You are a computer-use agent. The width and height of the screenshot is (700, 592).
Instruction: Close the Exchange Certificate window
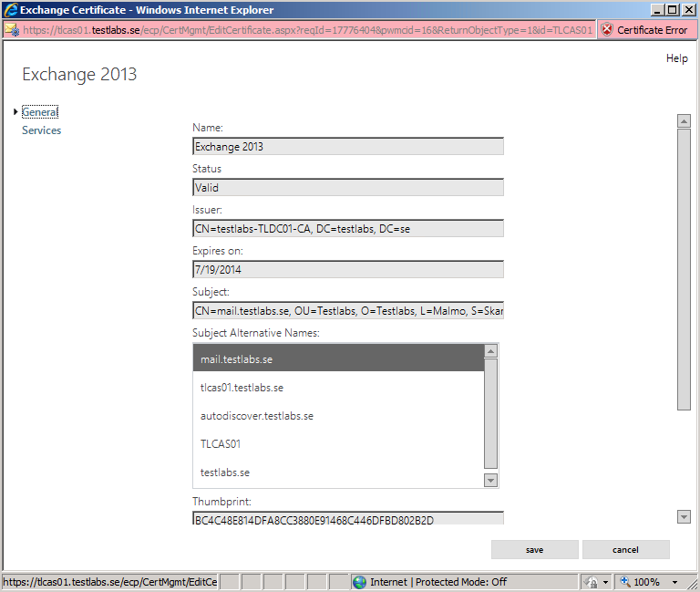coord(689,10)
